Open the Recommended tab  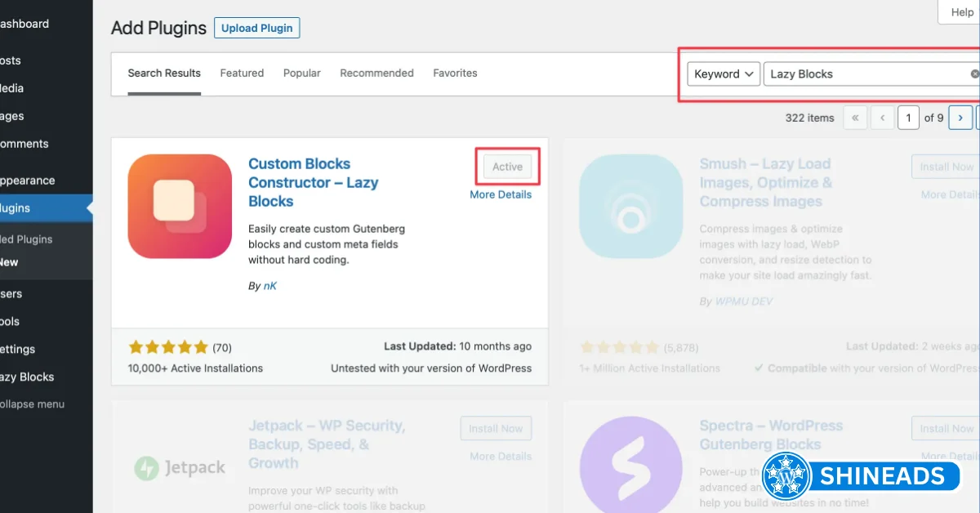[x=376, y=73]
